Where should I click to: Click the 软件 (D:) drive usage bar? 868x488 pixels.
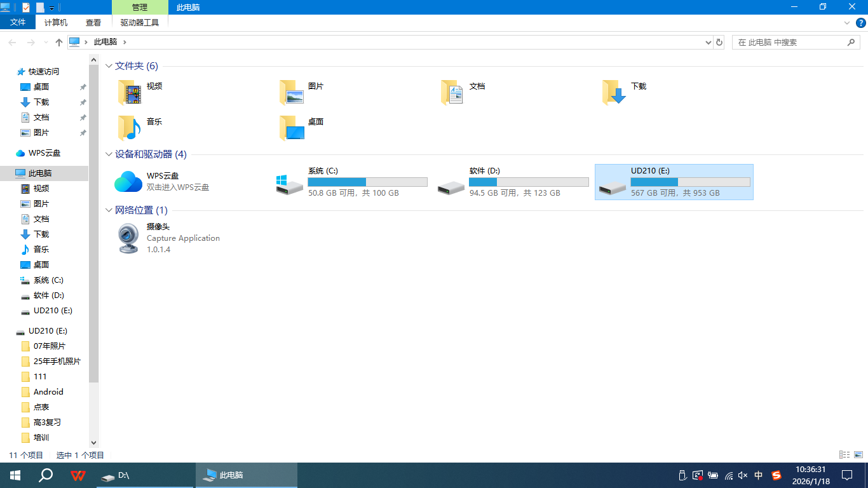529,182
